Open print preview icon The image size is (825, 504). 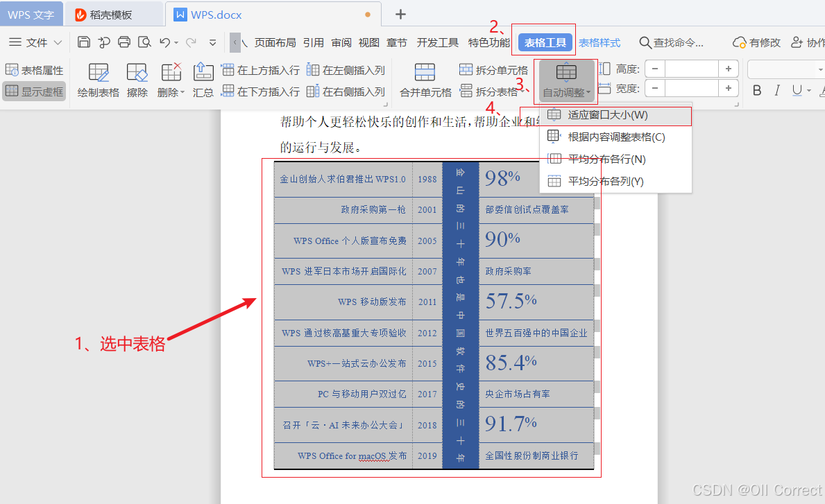click(x=144, y=42)
